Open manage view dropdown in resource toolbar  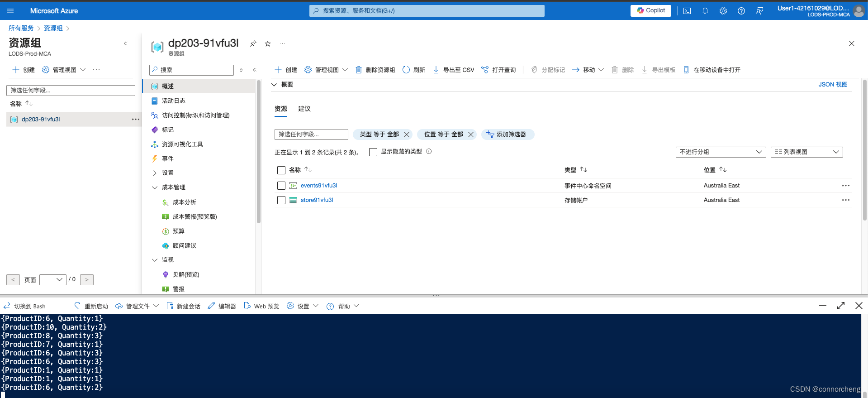tap(326, 70)
